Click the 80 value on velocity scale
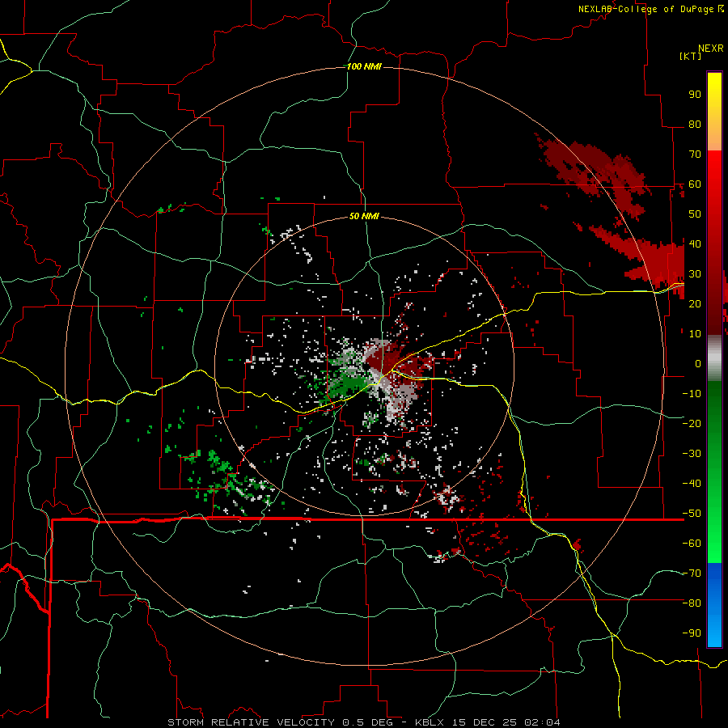728x728 pixels. click(x=695, y=124)
